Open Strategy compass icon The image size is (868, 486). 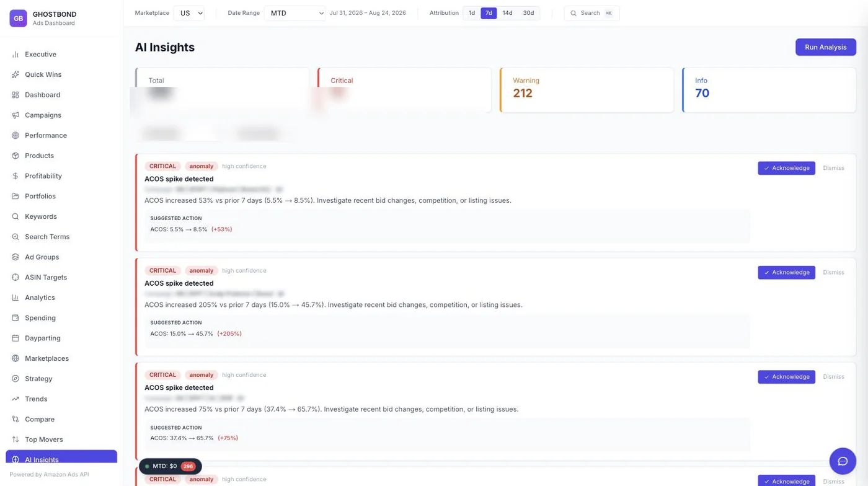tap(15, 379)
